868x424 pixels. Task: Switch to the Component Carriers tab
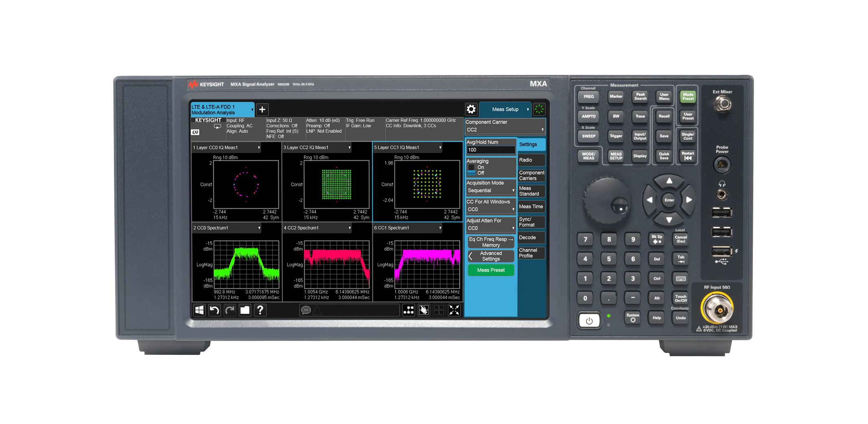point(531,175)
